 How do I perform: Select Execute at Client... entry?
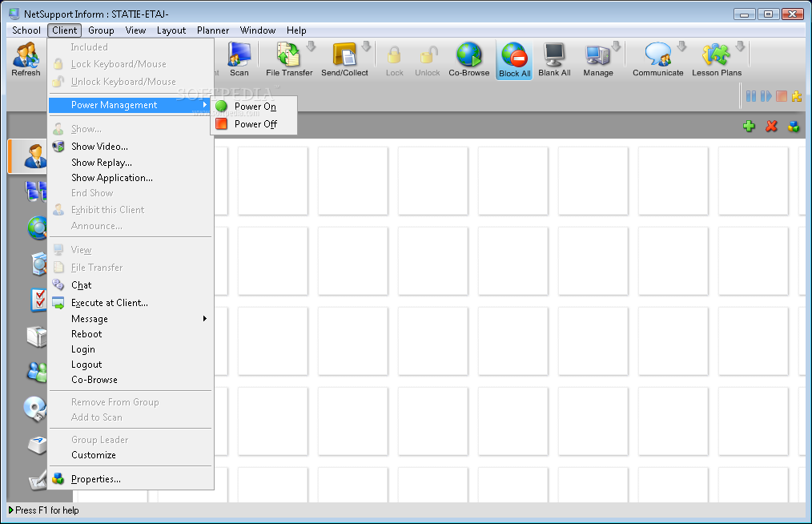pyautogui.click(x=131, y=303)
